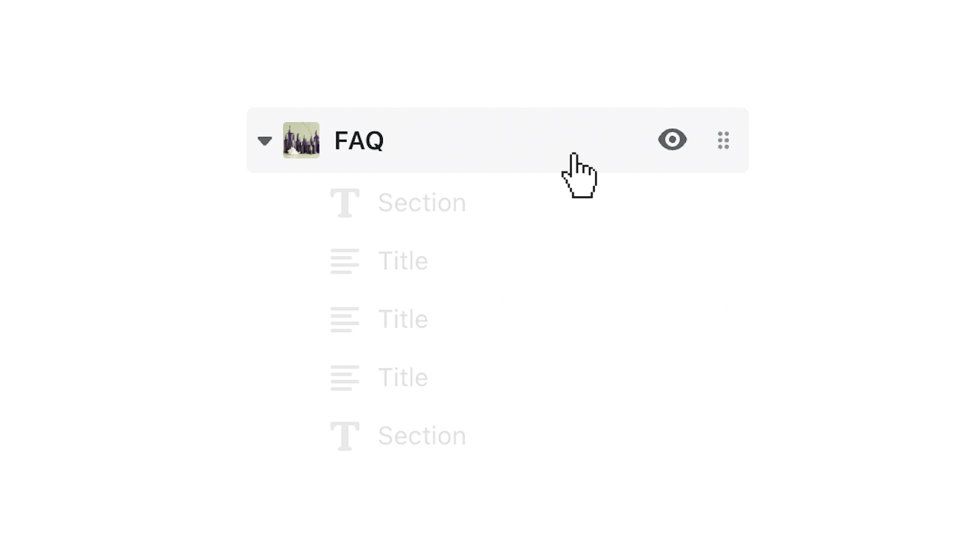Click the T icon of the top Section layer
This screenshot has height=537, width=980.
click(x=344, y=202)
